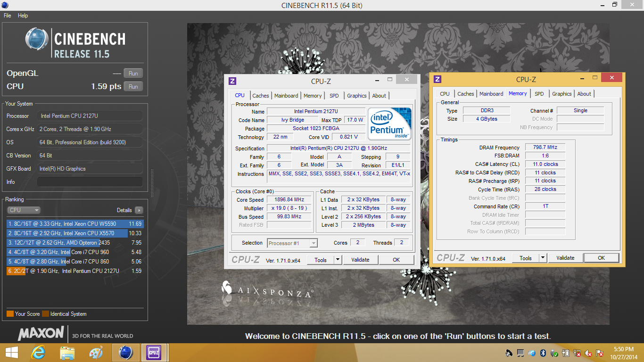Open SPD tab in right CPU-Z window
644x362 pixels.
click(x=539, y=94)
